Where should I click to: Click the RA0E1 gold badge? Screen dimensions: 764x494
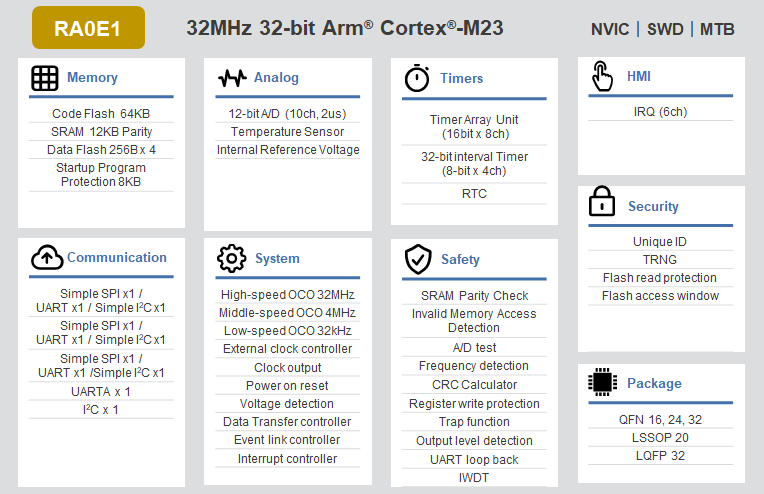pos(88,28)
